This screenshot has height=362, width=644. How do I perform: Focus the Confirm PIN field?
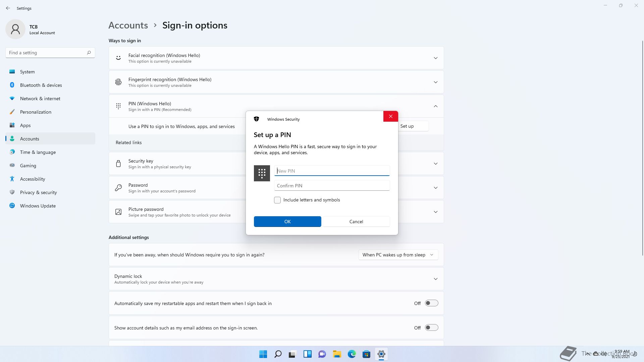pyautogui.click(x=332, y=185)
